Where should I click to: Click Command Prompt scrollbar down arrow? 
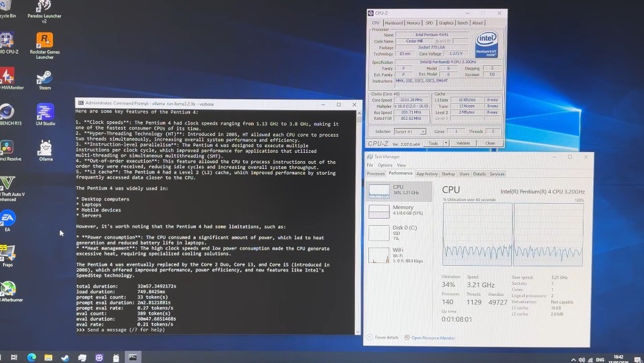(x=357, y=331)
